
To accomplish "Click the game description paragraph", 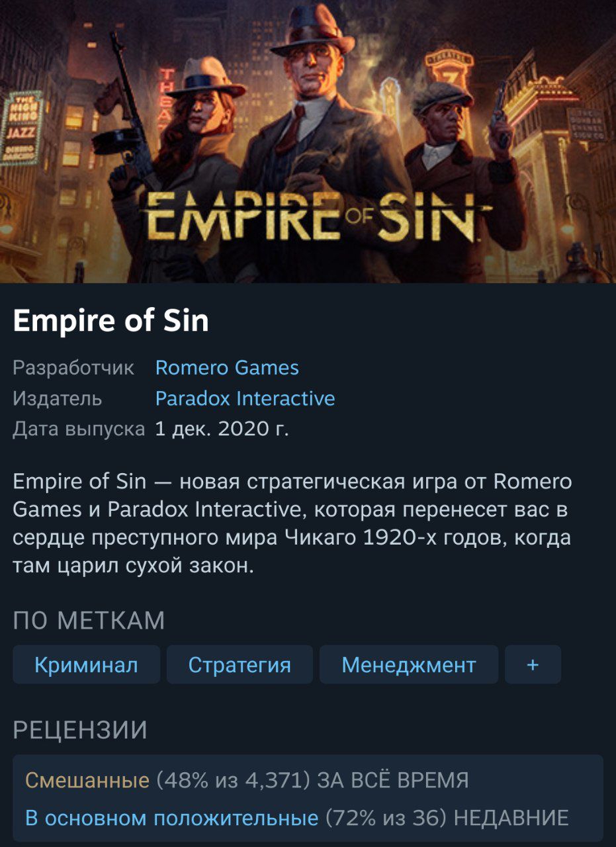I will [x=292, y=524].
